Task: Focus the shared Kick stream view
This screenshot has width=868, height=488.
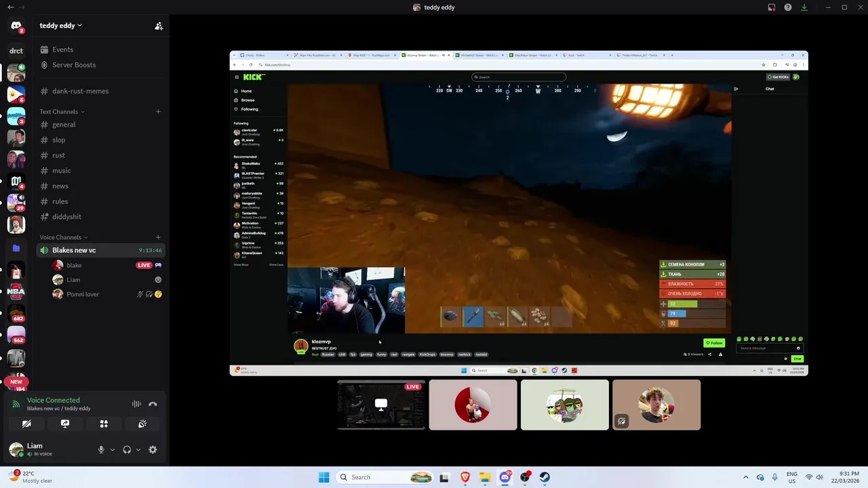Action: click(x=519, y=213)
